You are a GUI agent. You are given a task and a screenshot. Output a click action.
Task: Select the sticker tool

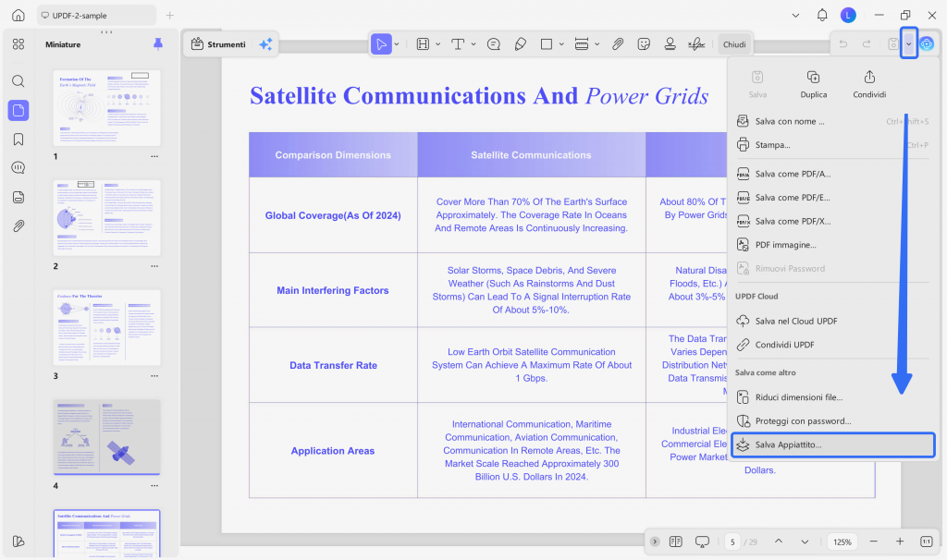point(644,44)
